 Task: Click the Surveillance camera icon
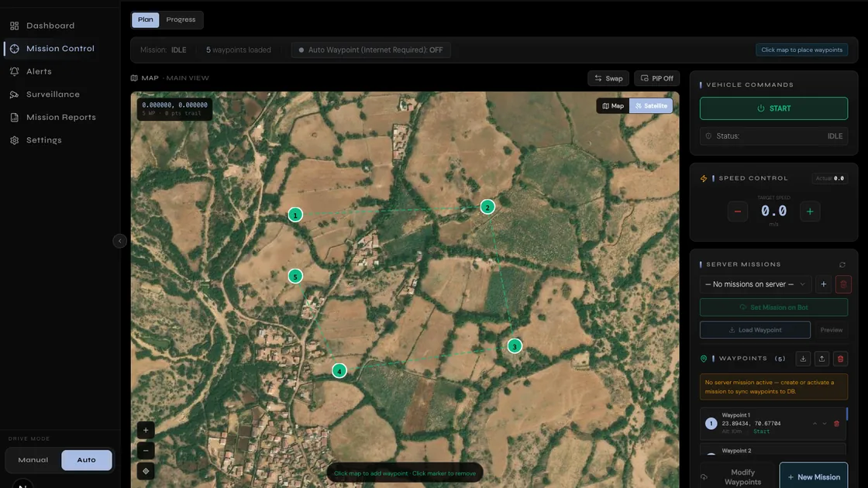point(15,95)
